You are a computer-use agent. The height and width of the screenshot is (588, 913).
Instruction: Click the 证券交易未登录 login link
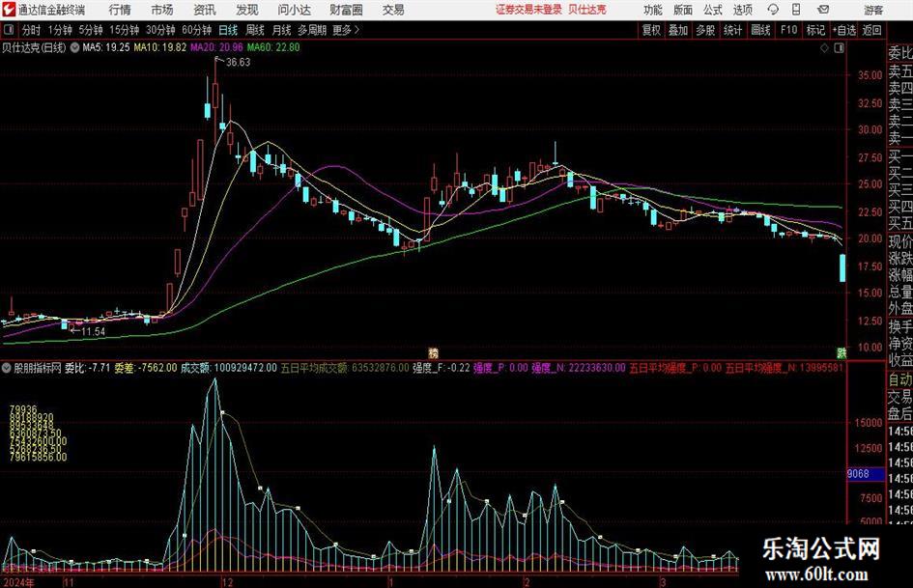(x=528, y=10)
